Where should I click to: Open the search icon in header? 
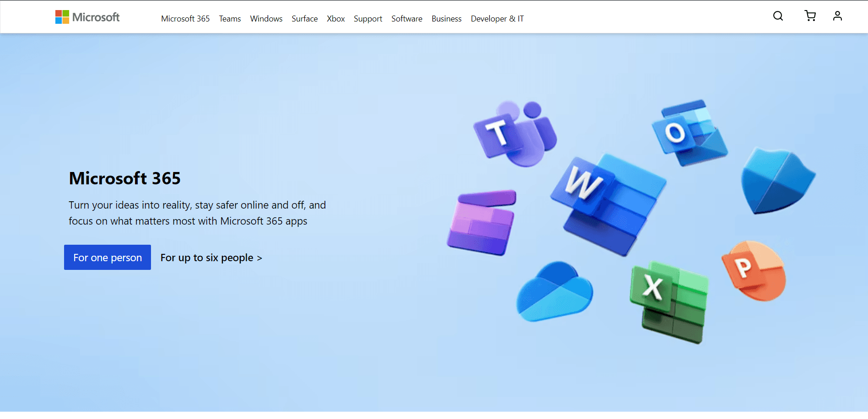[x=778, y=16]
